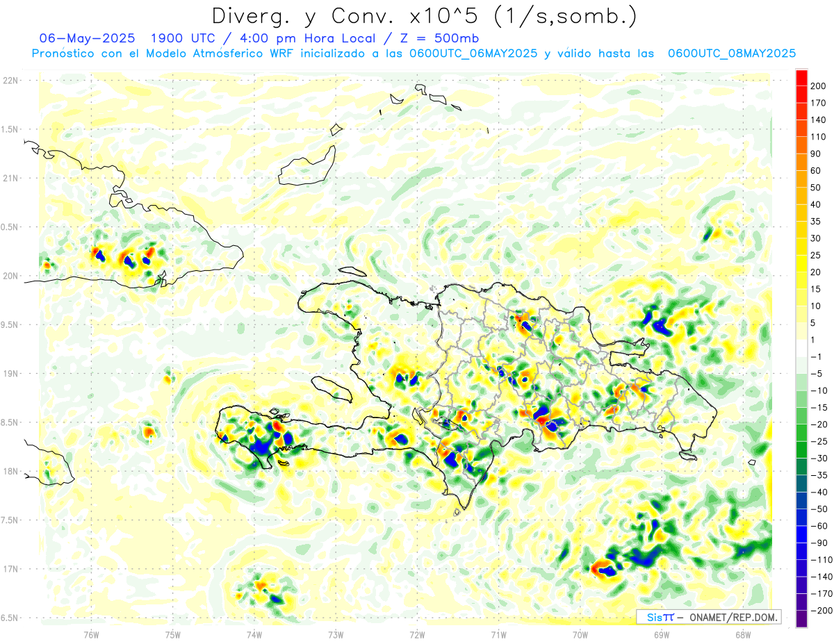The image size is (834, 644).
Task: Click the color scale value -90
Action: 819,543
